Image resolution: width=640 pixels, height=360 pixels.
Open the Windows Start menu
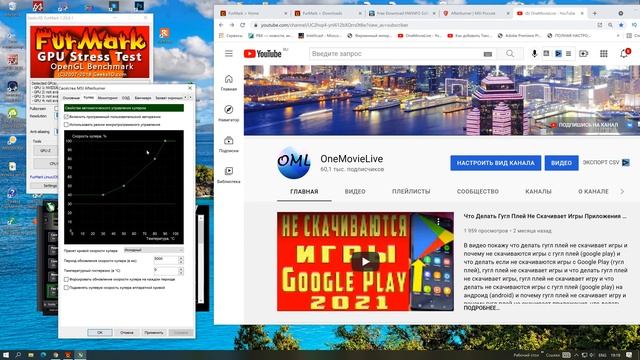pos(6,355)
